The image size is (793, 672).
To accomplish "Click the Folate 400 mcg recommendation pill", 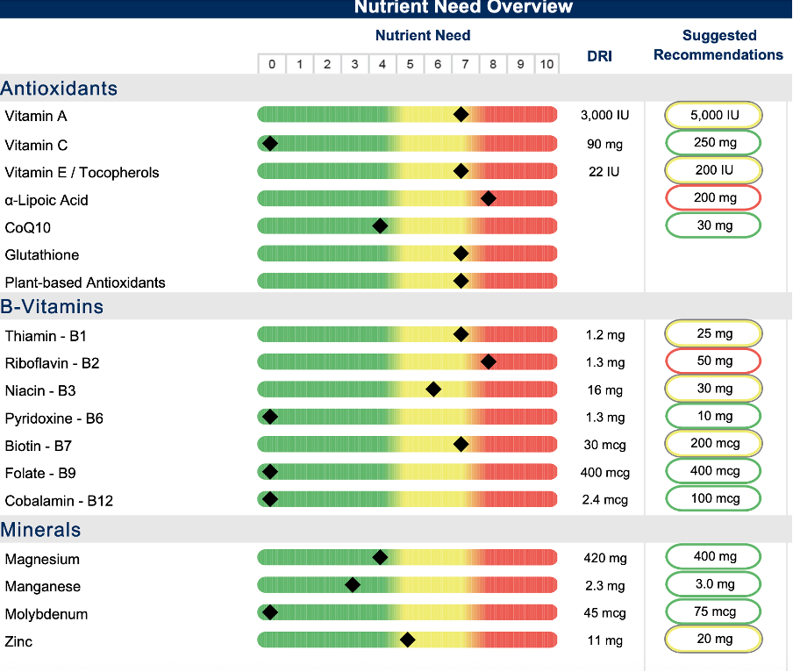I will pos(713,471).
